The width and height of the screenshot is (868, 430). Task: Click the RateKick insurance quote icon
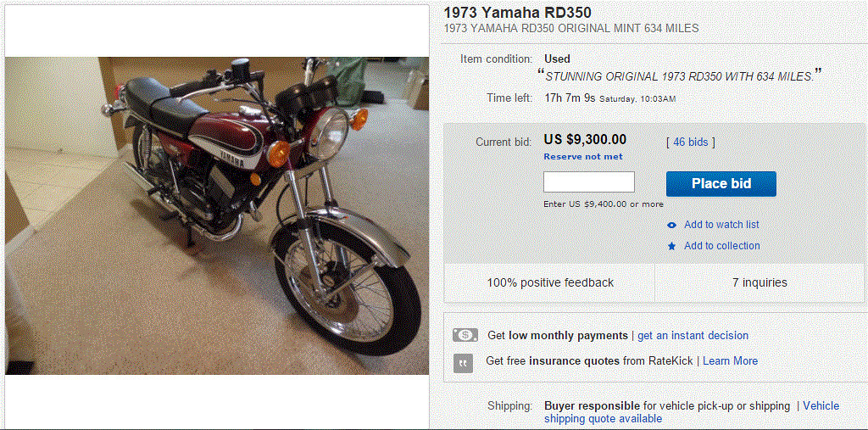point(464,361)
